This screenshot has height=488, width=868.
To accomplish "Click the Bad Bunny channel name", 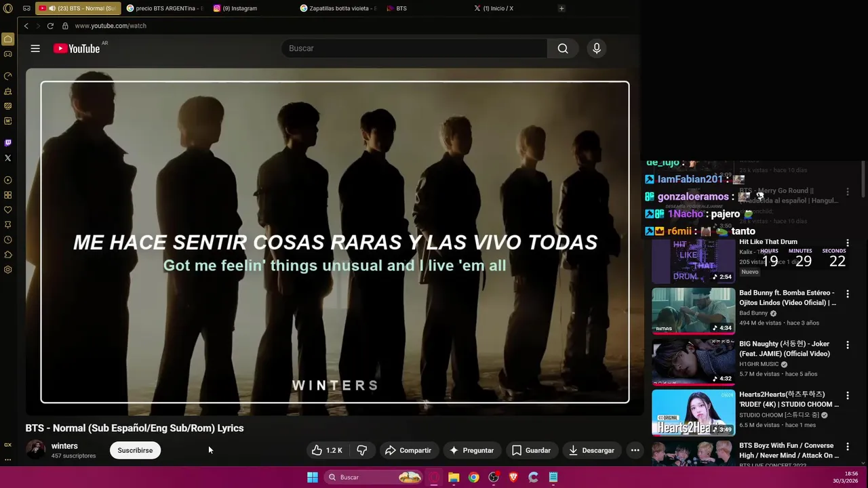I will pyautogui.click(x=753, y=313).
